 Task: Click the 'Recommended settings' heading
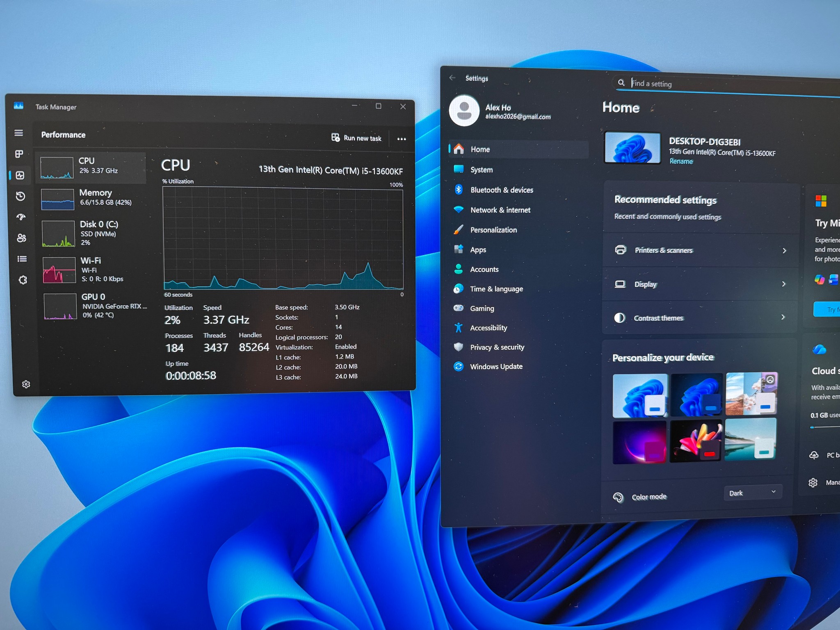665,200
